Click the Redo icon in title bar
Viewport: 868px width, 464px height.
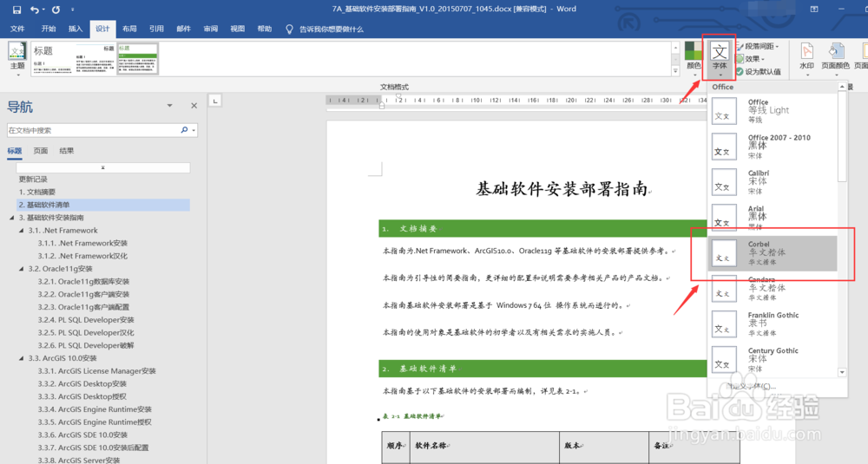(x=56, y=10)
